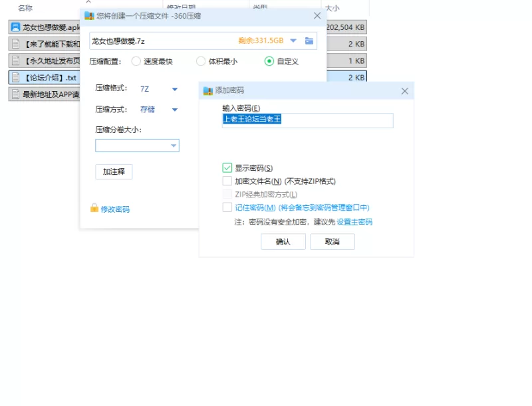Image resolution: width=532 pixels, height=406 pixels.
Task: Click the 360压缩 logo in the compress dialog title
Action: (x=89, y=15)
